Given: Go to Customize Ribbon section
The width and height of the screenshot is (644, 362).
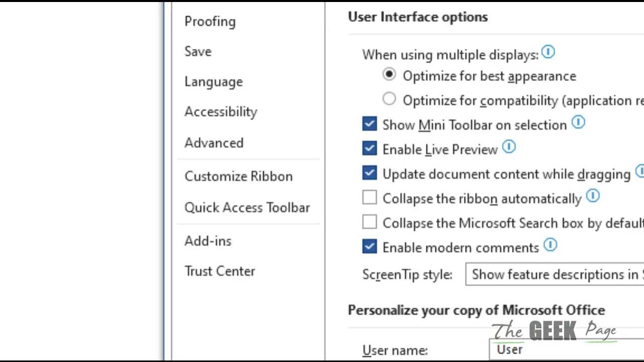Looking at the screenshot, I should [x=238, y=176].
